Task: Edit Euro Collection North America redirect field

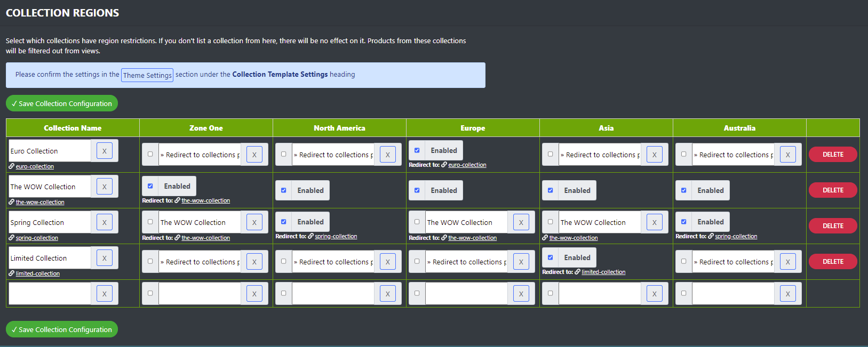Action: pos(333,155)
